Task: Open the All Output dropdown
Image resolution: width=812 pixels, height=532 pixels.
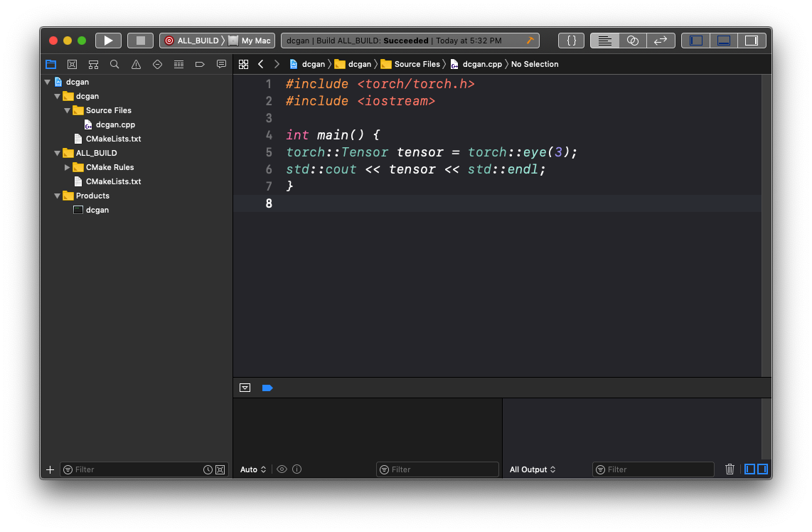Action: click(x=533, y=469)
